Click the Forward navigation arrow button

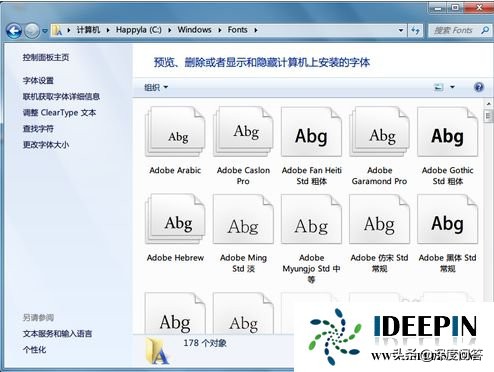pos(32,31)
